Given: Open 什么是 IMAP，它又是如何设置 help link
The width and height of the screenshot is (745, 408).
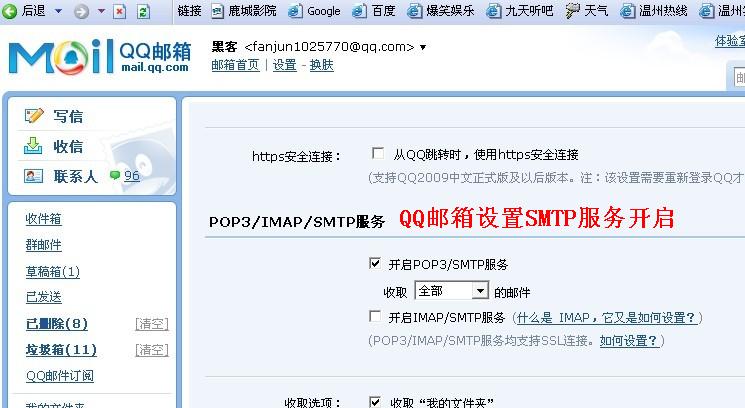Looking at the screenshot, I should (x=607, y=318).
